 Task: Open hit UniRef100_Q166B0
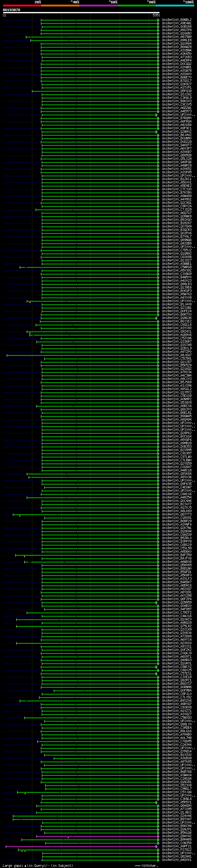point(176,33)
